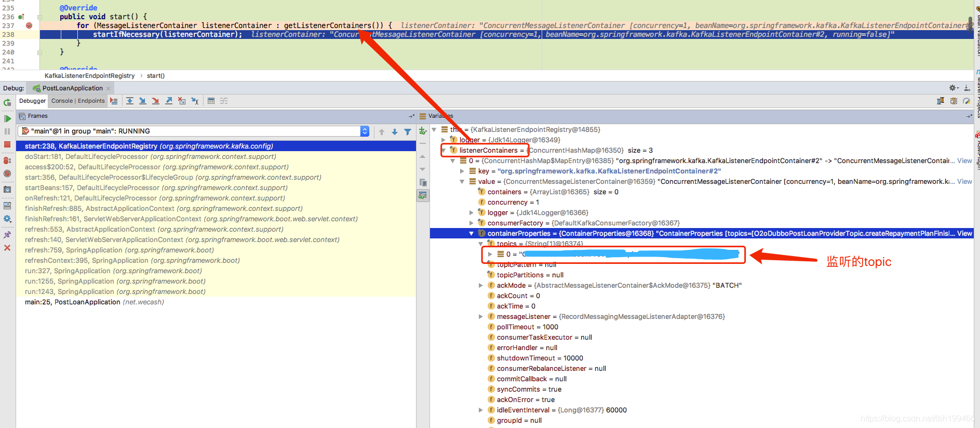
Task: Select the PostLoanApplication debug tab
Action: (x=72, y=88)
